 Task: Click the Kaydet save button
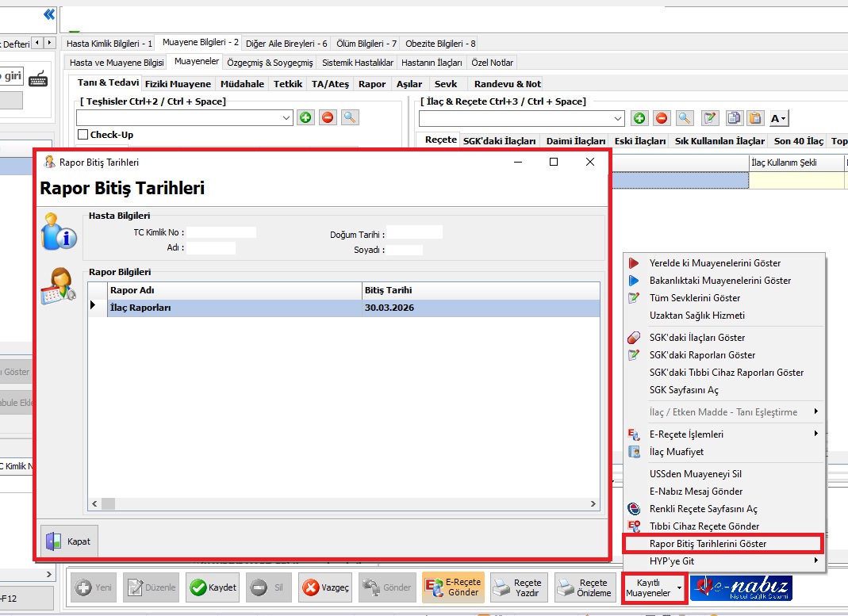tap(213, 588)
